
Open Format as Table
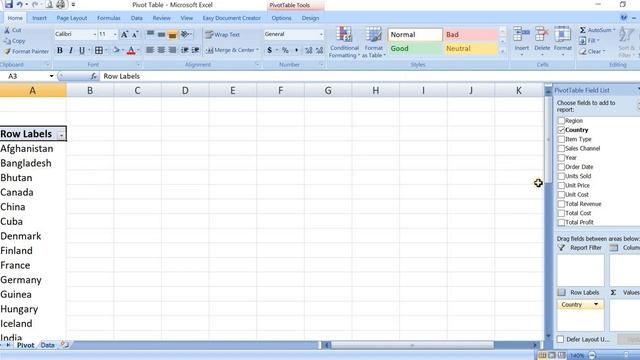[373, 42]
